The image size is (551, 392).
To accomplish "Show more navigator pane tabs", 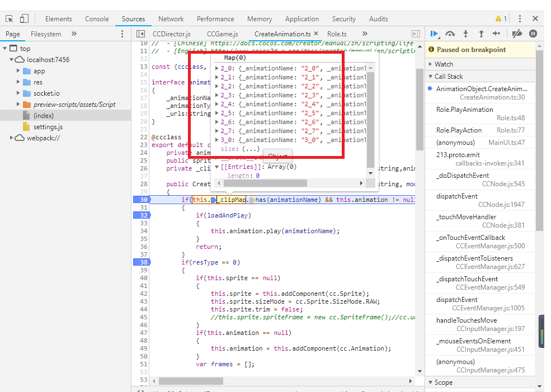I will click(74, 34).
